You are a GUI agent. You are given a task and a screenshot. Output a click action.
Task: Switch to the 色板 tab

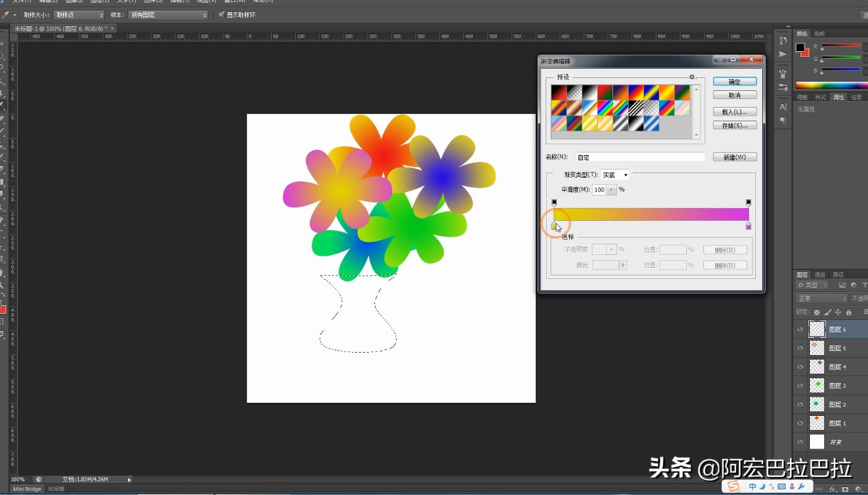pos(819,33)
